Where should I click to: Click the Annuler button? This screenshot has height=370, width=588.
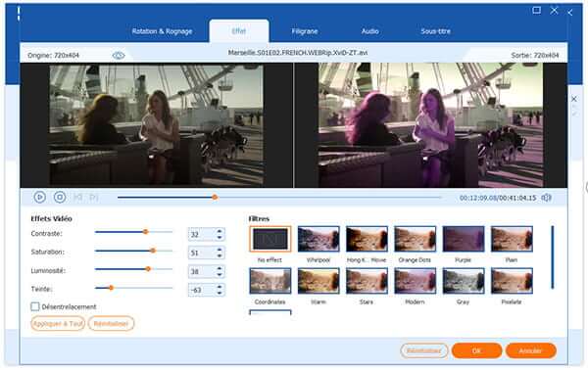coord(530,350)
